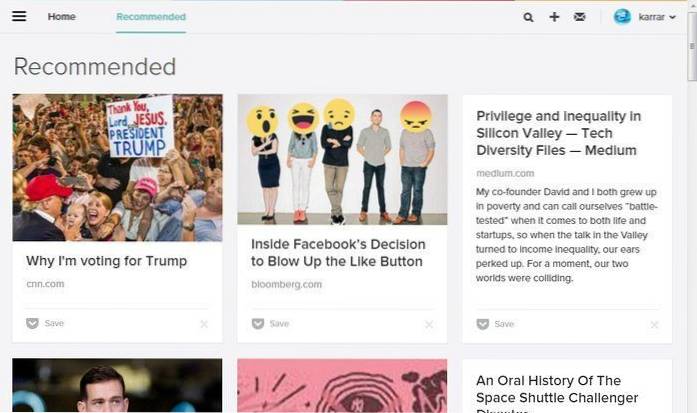Viewport: 697px width, 413px height.
Task: Save the 'Why I'm voting for Trump' article
Action: click(46, 324)
